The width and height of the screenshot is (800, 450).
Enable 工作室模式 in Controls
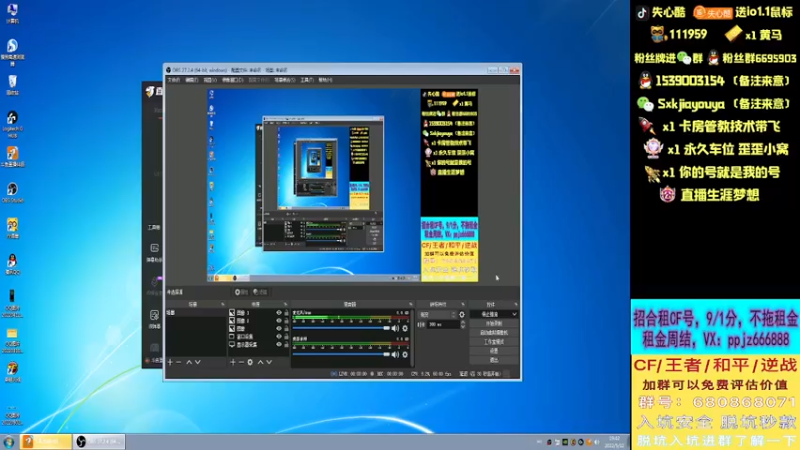tap(494, 342)
